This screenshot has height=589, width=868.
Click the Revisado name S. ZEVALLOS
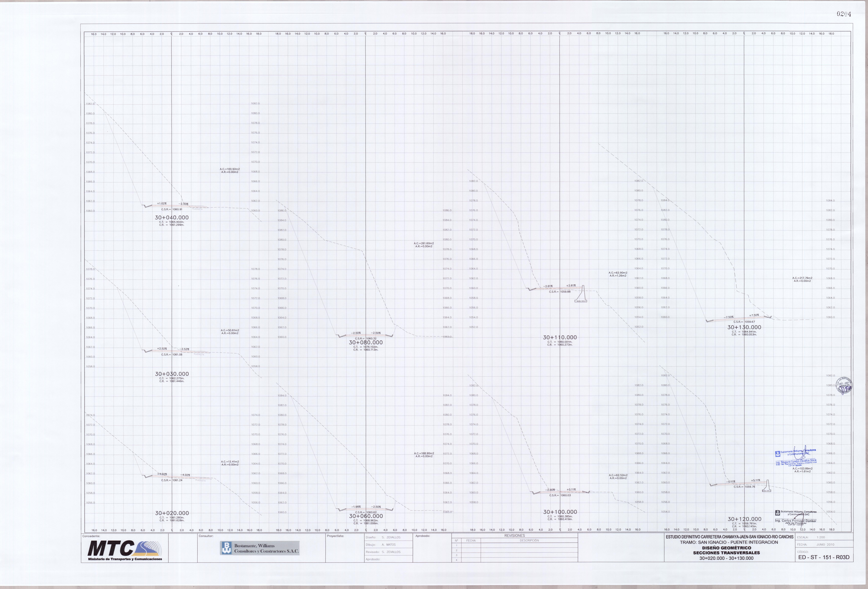[x=391, y=552]
